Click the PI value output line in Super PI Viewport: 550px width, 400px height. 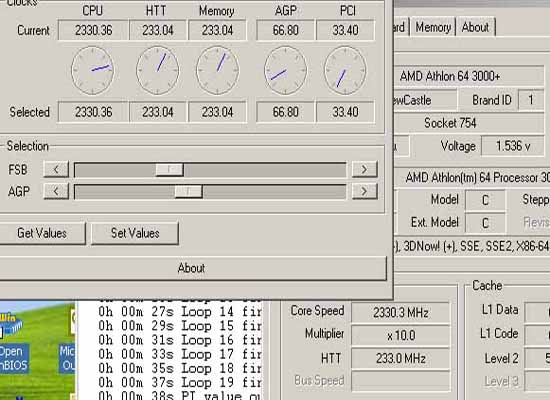coord(180,395)
